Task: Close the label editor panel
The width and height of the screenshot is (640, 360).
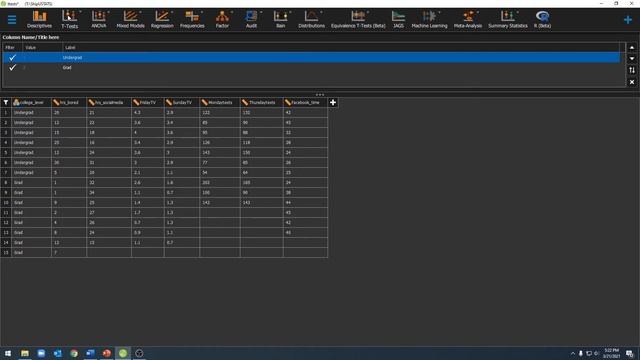Action: 632,82
